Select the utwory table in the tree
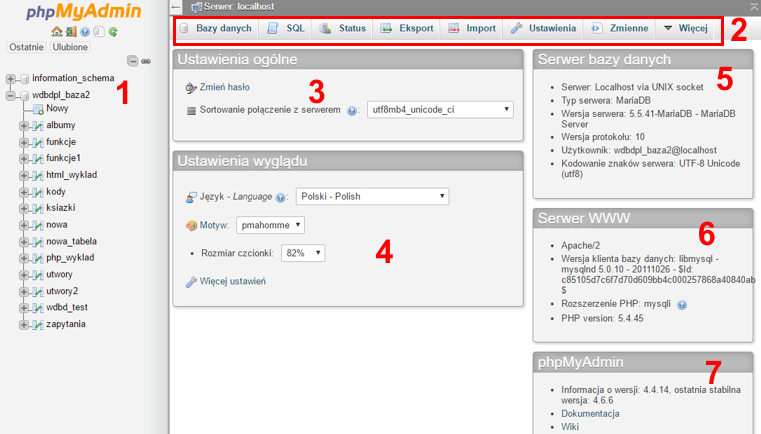This screenshot has width=761, height=434. pyautogui.click(x=59, y=274)
